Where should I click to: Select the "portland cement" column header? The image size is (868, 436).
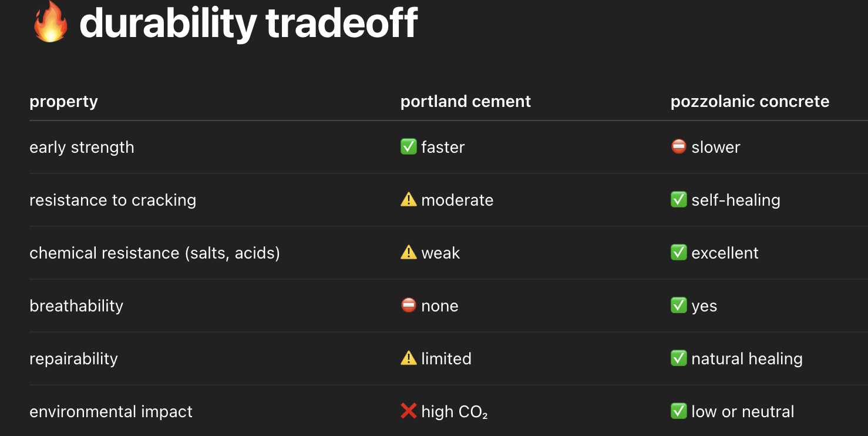point(465,102)
